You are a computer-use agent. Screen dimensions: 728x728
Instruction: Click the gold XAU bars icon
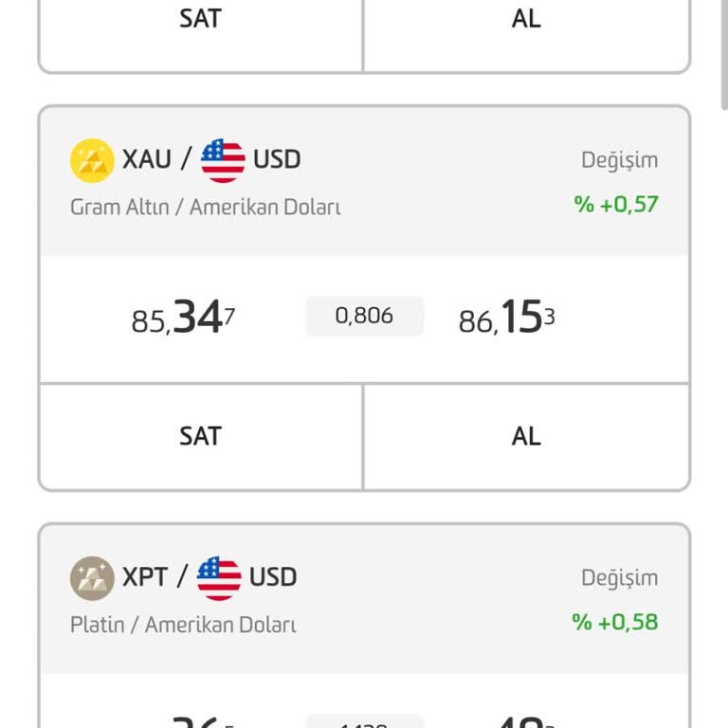[92, 159]
